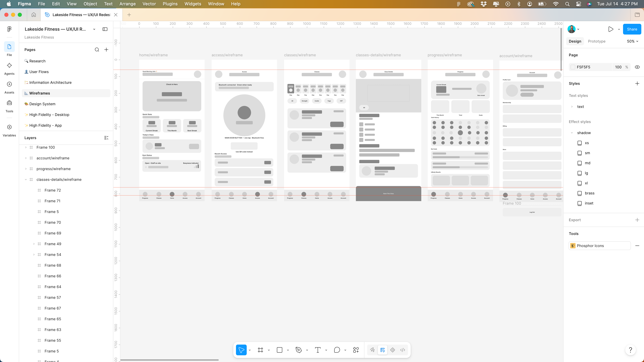Open the help question mark button
The width and height of the screenshot is (644, 362).
pyautogui.click(x=631, y=350)
